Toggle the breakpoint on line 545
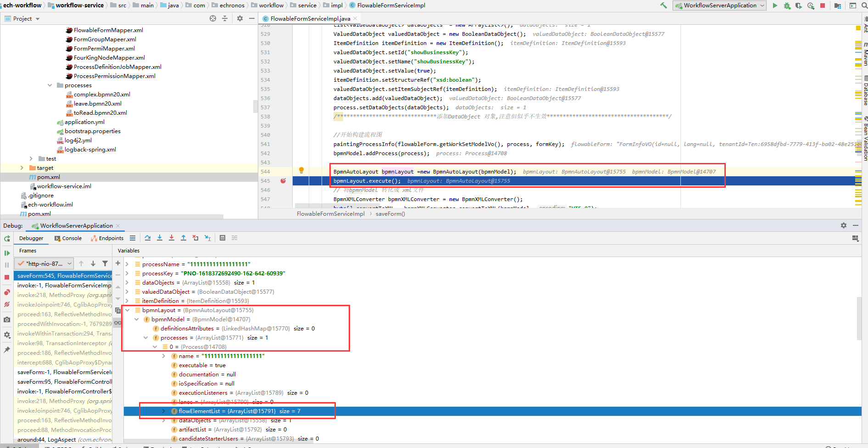Image resolution: width=868 pixels, height=448 pixels. click(x=283, y=181)
